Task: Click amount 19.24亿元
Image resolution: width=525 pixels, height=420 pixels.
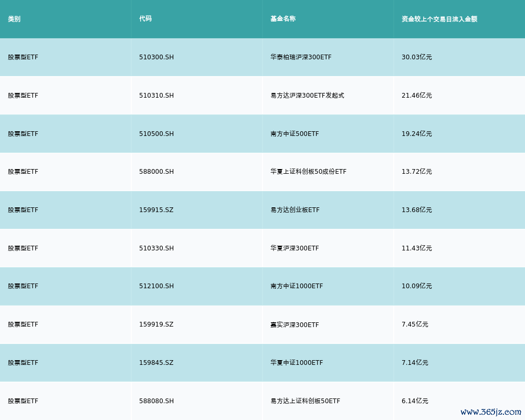Action: (416, 134)
